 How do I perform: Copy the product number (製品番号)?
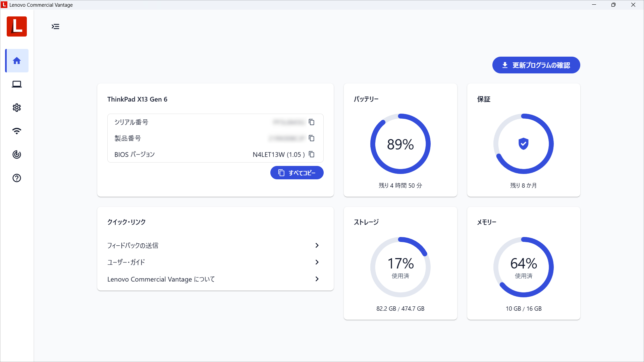pos(311,138)
